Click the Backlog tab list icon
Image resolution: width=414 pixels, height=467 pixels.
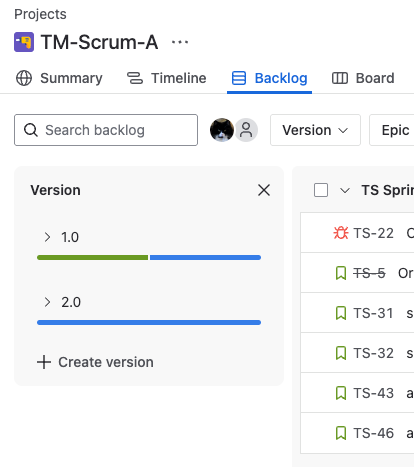click(239, 78)
